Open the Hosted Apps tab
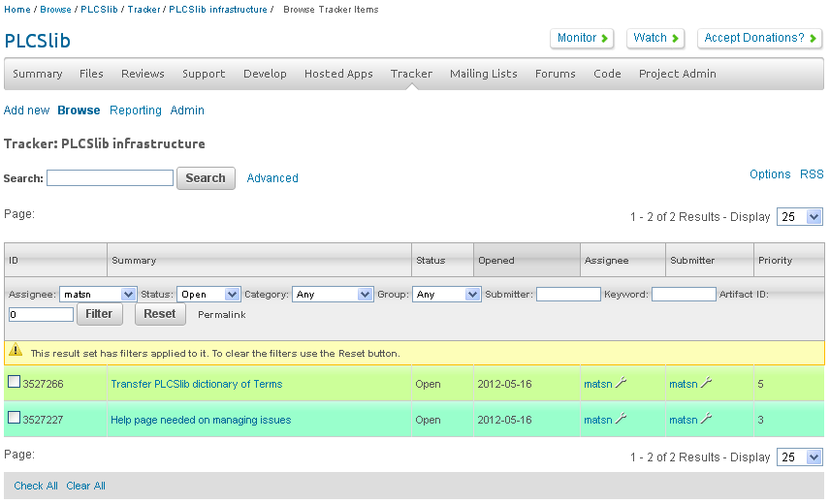The width and height of the screenshot is (830, 504). pos(338,74)
